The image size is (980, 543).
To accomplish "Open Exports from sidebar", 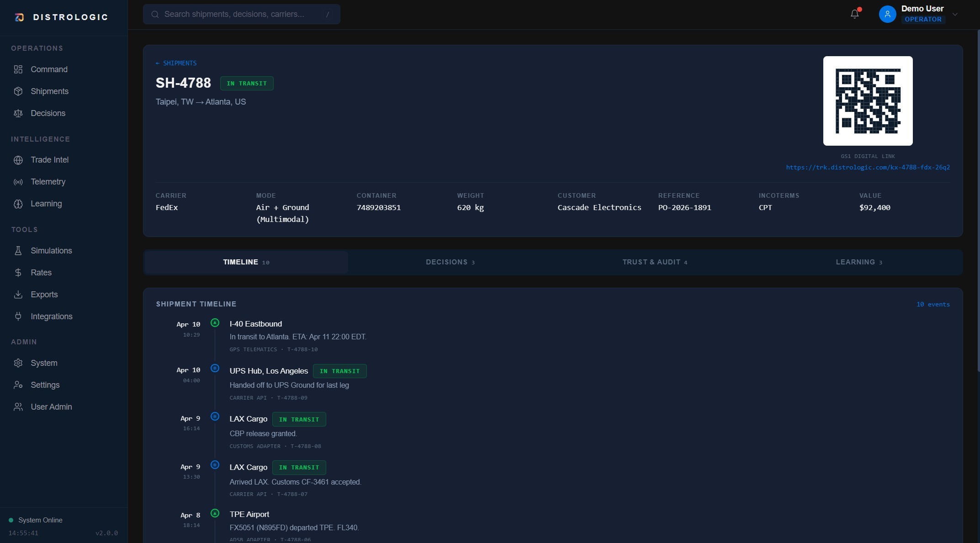I will pos(44,295).
